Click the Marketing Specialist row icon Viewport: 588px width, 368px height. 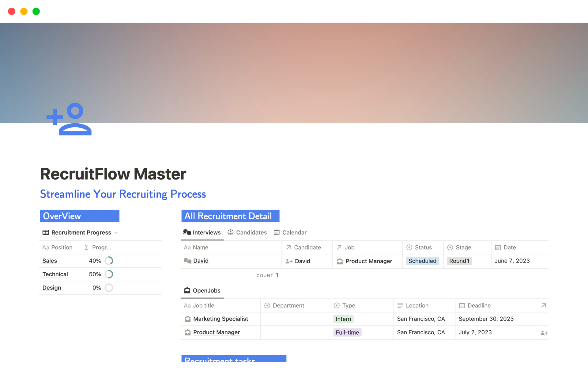(187, 319)
